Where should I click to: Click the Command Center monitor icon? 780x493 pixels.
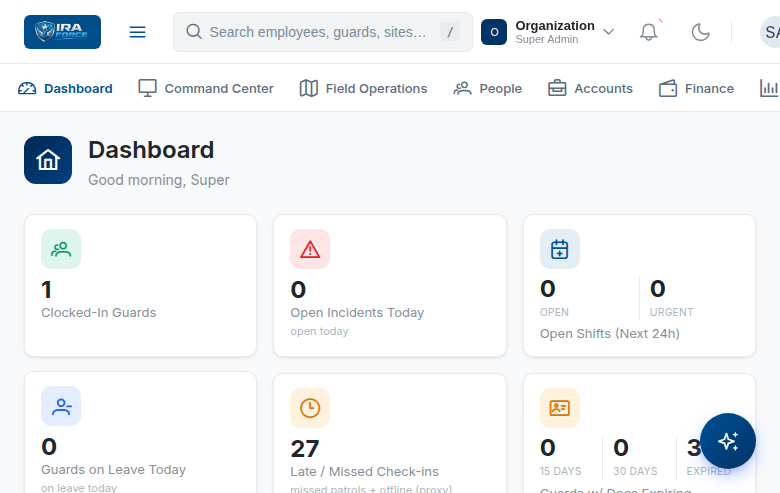tap(147, 88)
